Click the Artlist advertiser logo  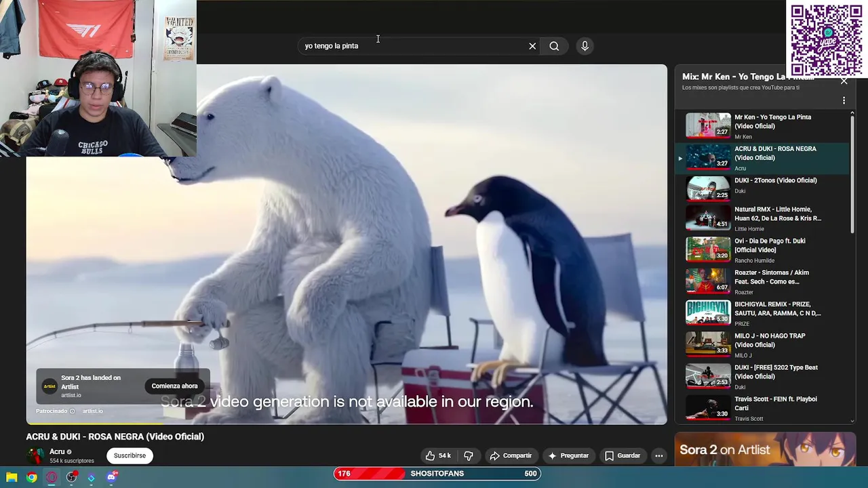tap(50, 386)
